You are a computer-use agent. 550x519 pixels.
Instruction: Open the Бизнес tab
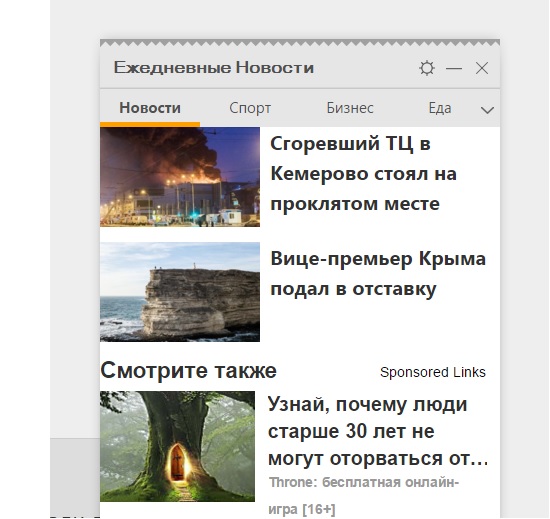coord(350,108)
